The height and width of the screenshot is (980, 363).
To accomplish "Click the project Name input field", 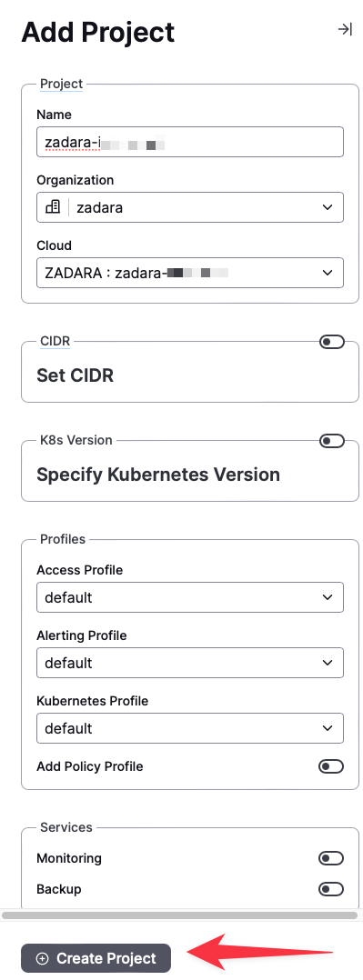I will (x=190, y=142).
